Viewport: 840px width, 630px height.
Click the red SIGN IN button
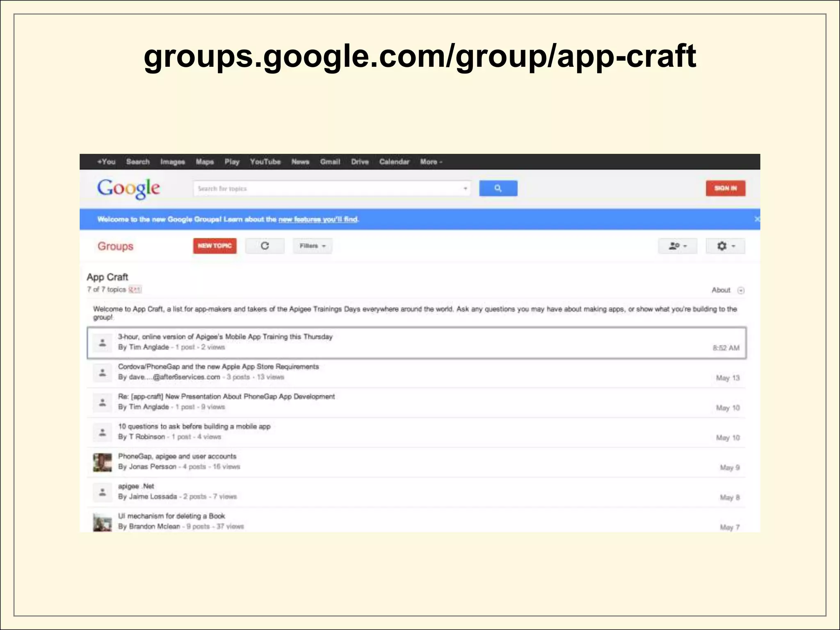pyautogui.click(x=726, y=188)
